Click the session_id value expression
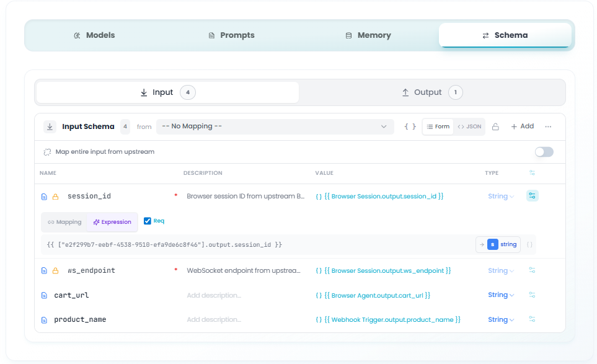Screen dimensions: 597x364 (379, 196)
